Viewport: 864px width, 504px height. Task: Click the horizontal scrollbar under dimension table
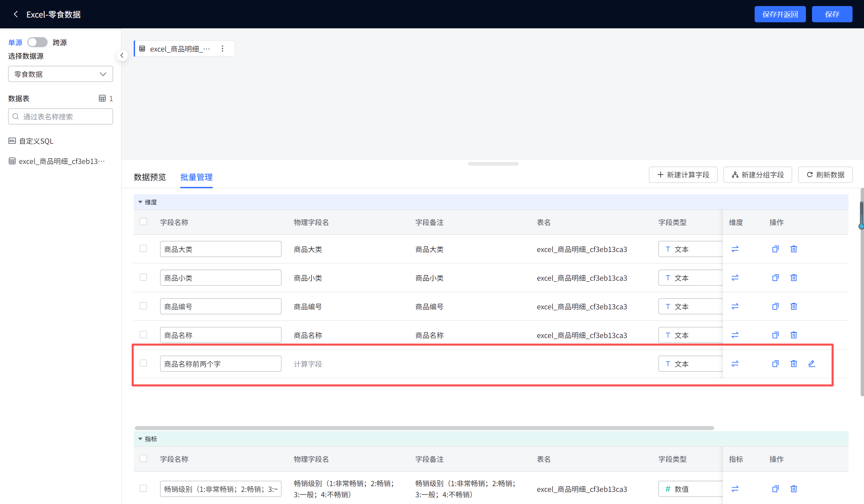[x=424, y=428]
